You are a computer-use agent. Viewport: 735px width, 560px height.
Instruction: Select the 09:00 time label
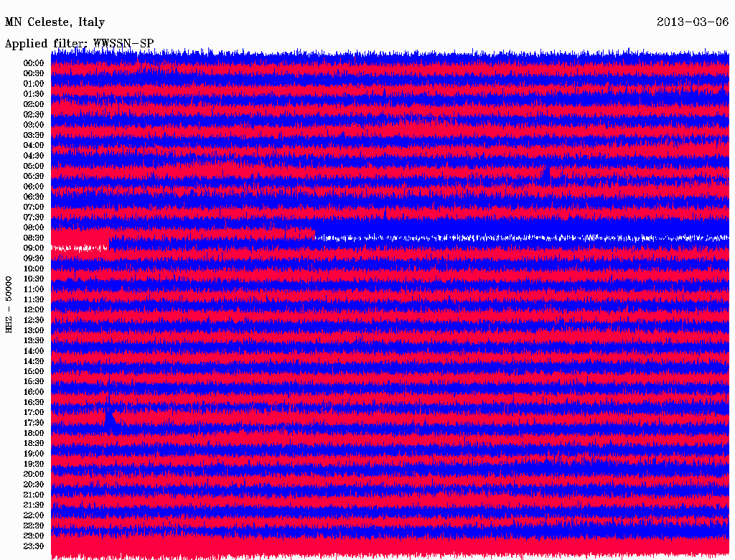click(x=34, y=248)
